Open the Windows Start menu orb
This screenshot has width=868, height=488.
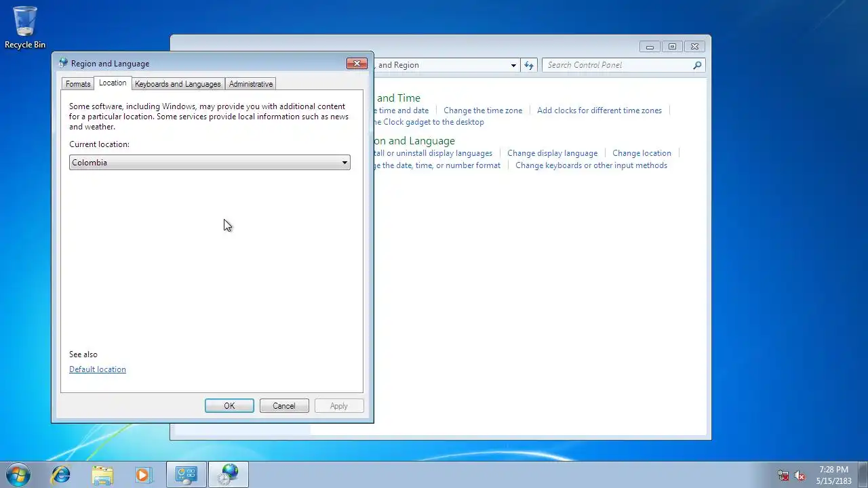[x=18, y=474]
